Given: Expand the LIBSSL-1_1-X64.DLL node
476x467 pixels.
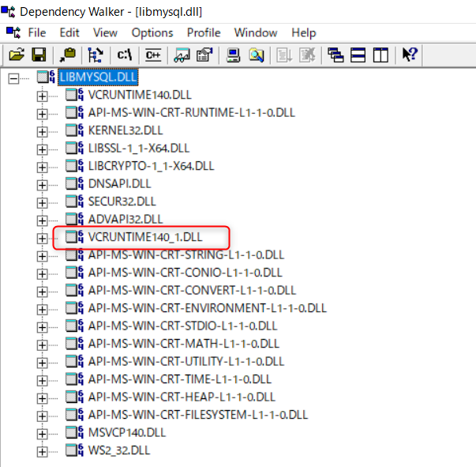Looking at the screenshot, I should point(42,150).
